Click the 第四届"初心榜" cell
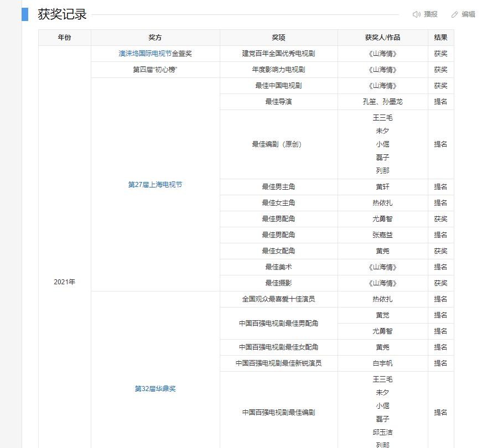The height and width of the screenshot is (448, 482). point(156,70)
